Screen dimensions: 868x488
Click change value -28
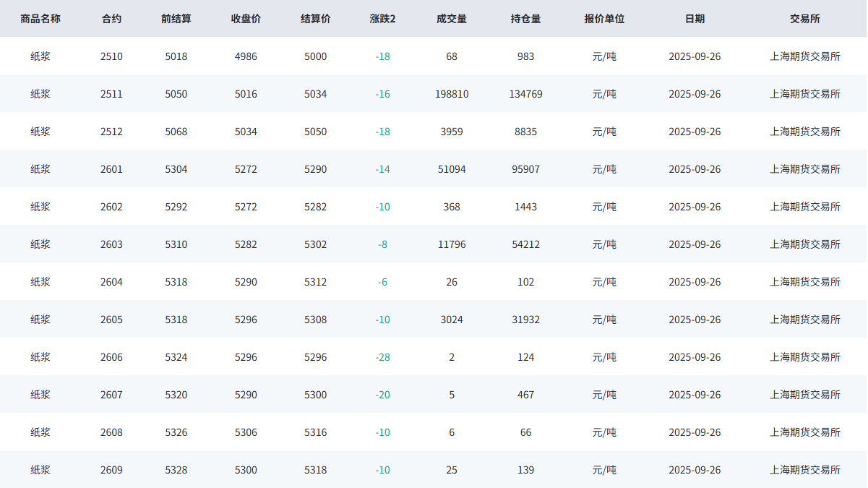click(382, 357)
